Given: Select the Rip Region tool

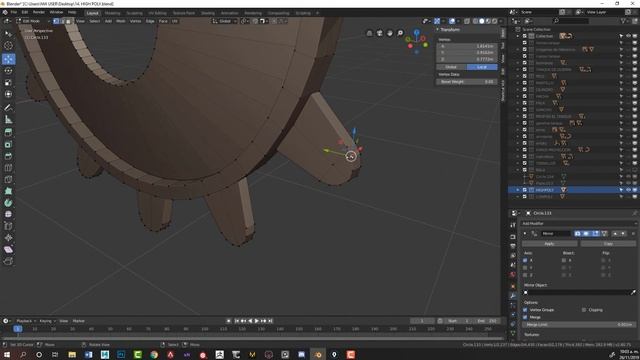Looking at the screenshot, I should 8,261.
